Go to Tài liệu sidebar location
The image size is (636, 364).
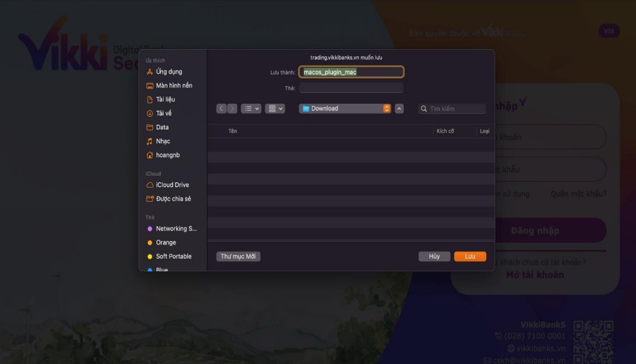(165, 99)
